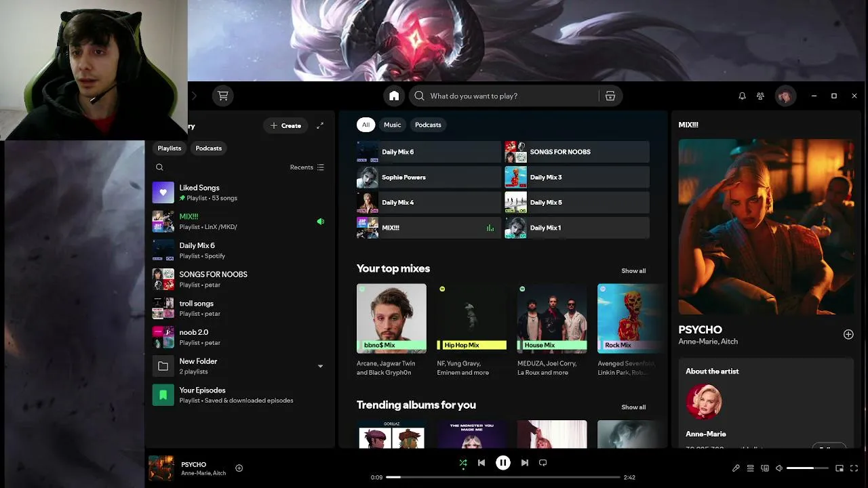
Task: Open MIX!!! playlist in library
Action: tap(239, 222)
